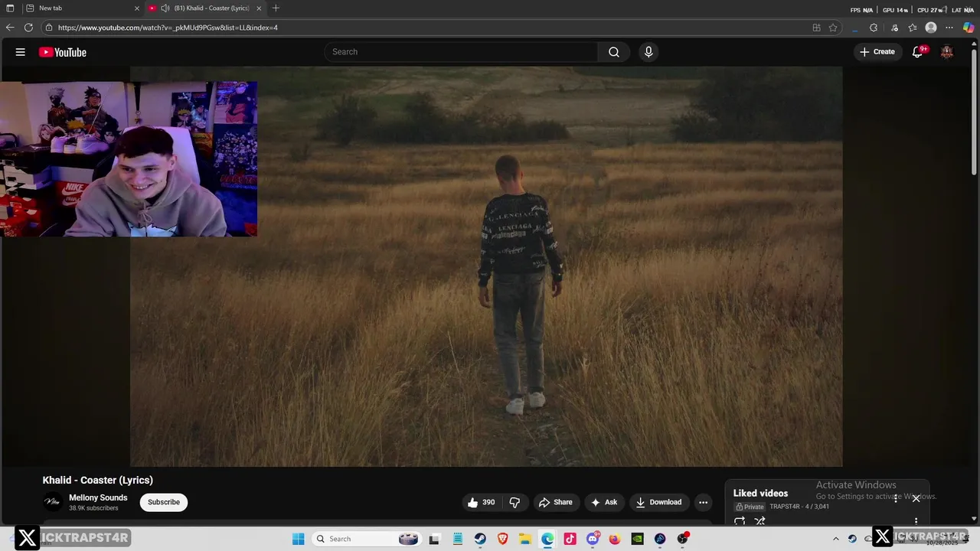Share the video
Viewport: 980px width, 551px height.
[x=555, y=502]
